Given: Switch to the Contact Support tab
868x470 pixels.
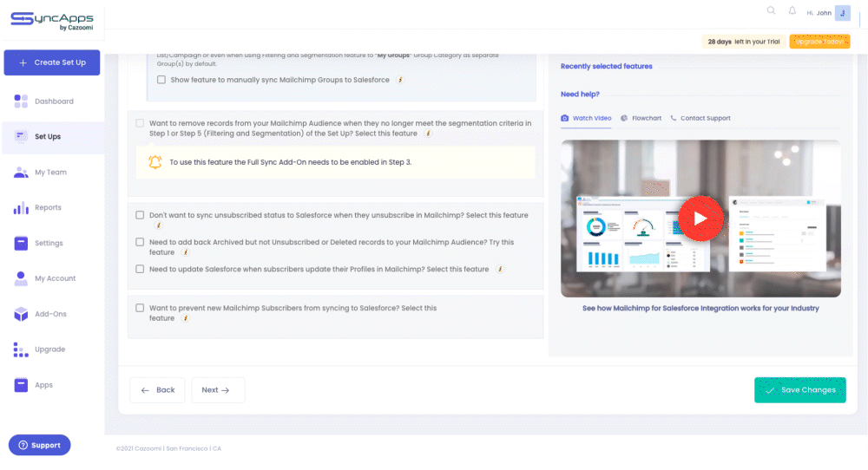Looking at the screenshot, I should [700, 118].
